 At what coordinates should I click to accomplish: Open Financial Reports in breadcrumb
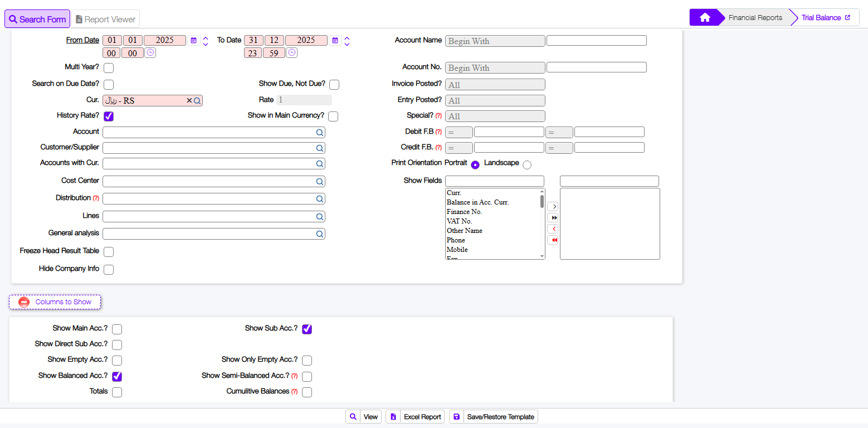[755, 18]
